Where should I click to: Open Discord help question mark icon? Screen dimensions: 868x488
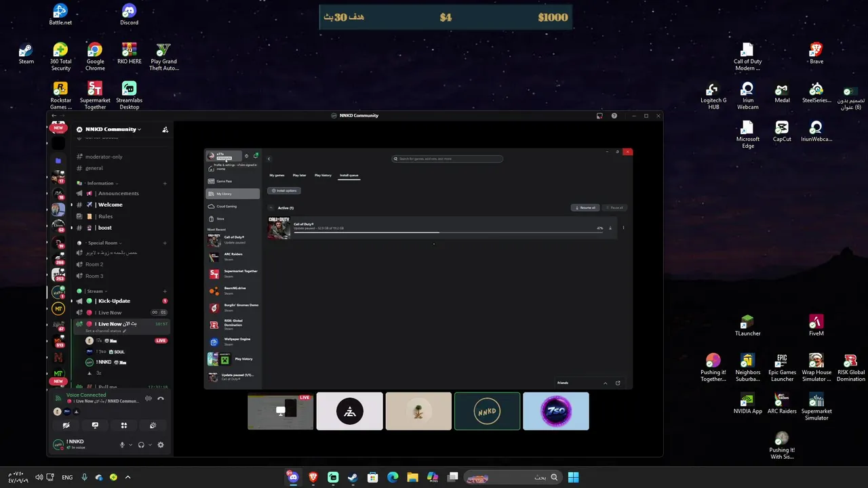coord(614,116)
